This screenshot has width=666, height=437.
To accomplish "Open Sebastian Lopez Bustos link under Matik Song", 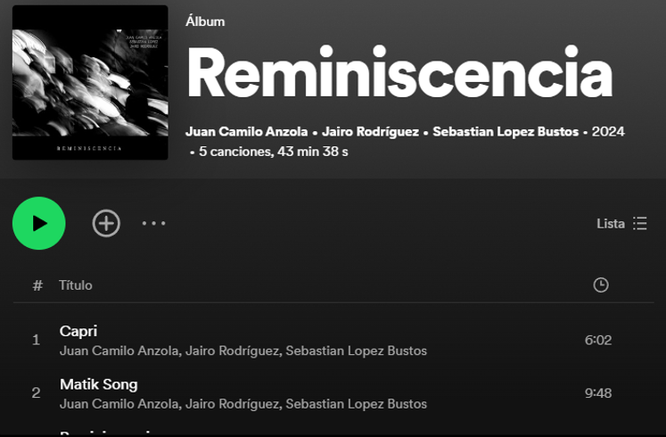I will pyautogui.click(x=356, y=404).
